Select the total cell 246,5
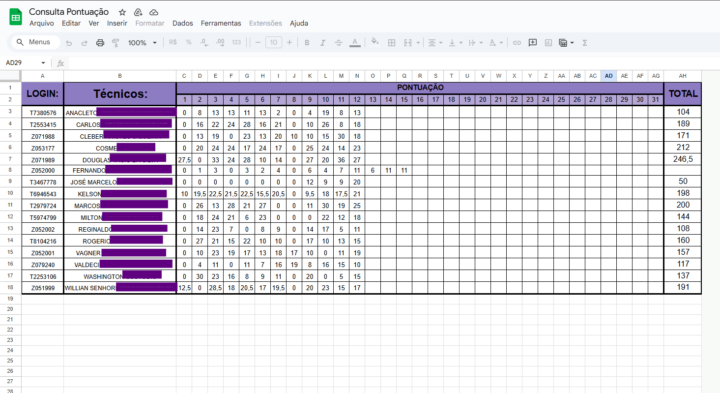The width and height of the screenshot is (720, 393). click(x=683, y=159)
